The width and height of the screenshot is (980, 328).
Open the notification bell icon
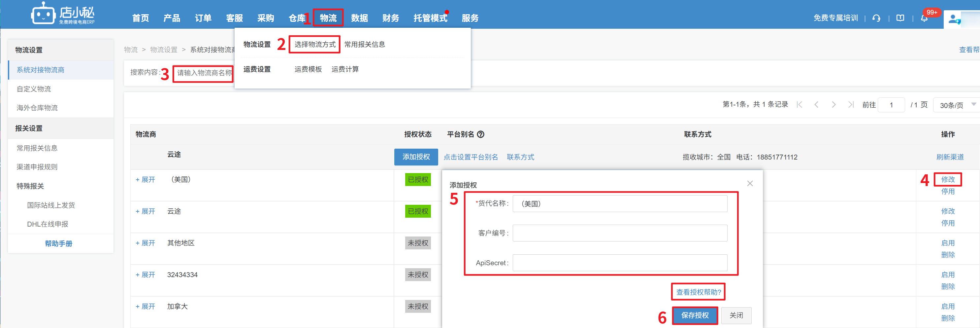(924, 18)
